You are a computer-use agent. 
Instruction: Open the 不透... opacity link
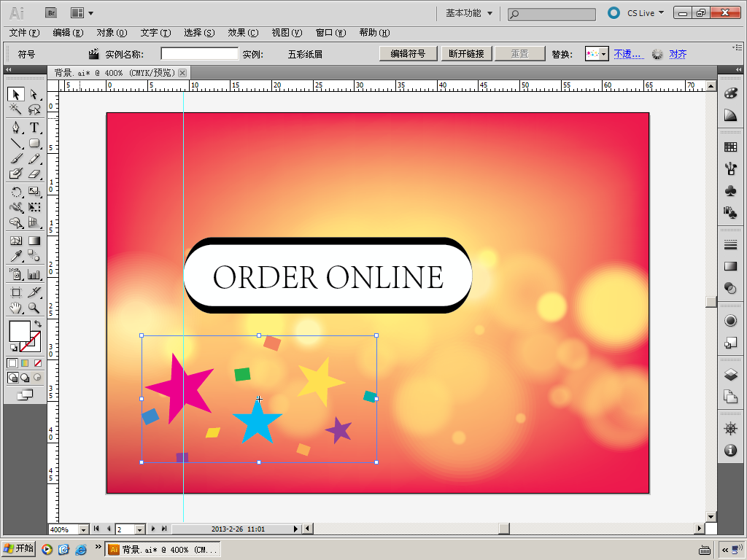[x=629, y=54]
